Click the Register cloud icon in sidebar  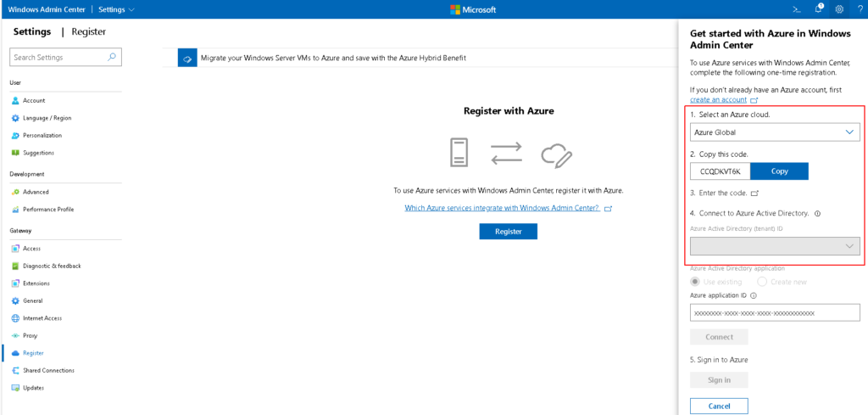coord(15,353)
